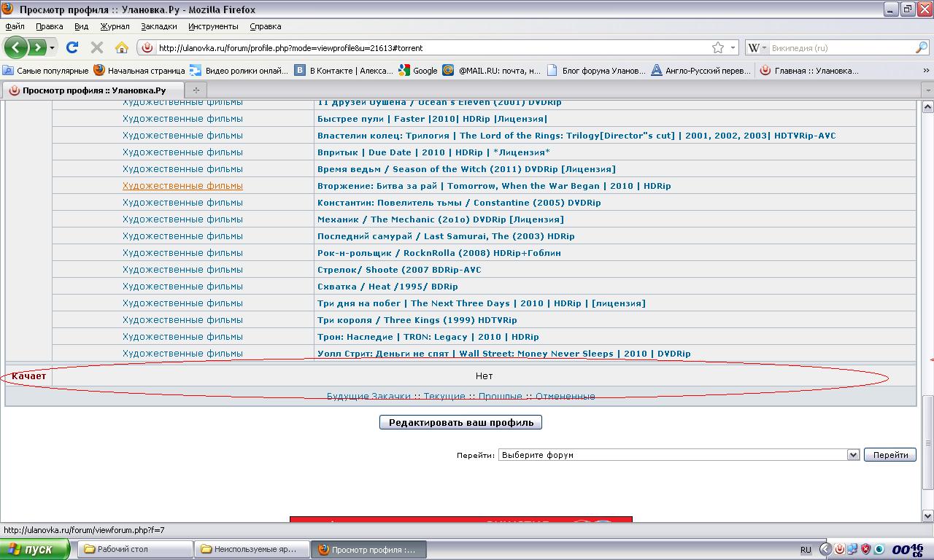Click the search magnifier icon
This screenshot has height=560, width=934.
pyautogui.click(x=921, y=47)
